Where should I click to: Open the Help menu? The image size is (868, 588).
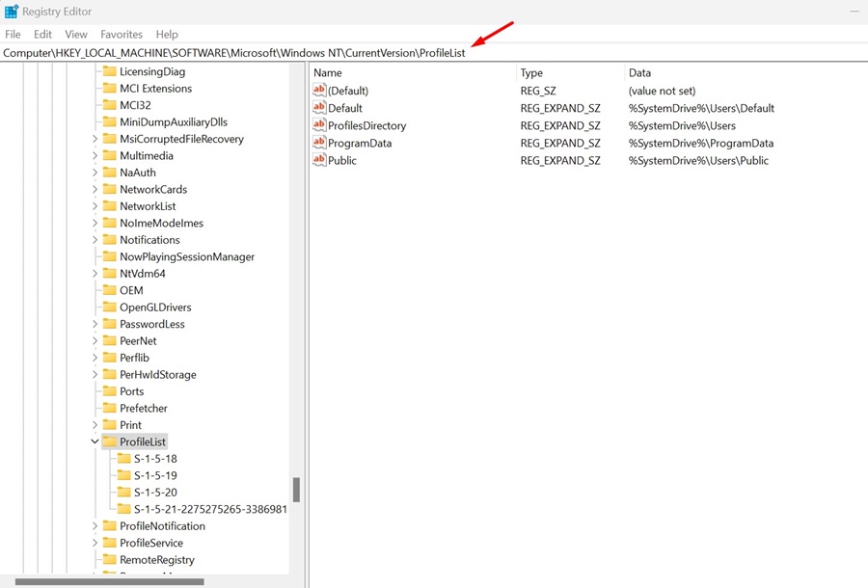pyautogui.click(x=167, y=35)
